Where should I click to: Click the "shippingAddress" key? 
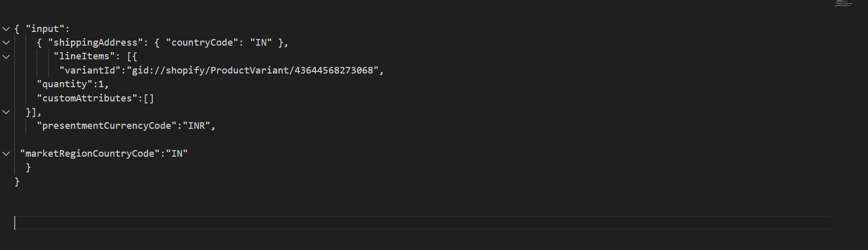point(95,43)
